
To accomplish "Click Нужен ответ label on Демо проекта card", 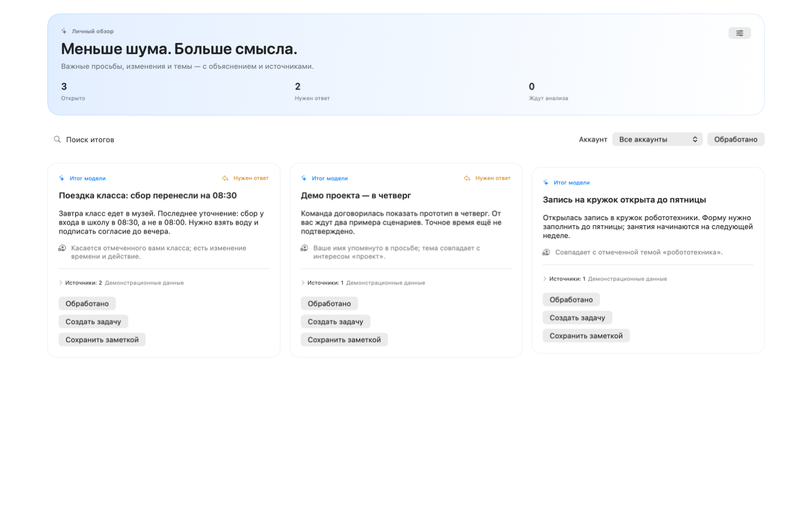I will pos(493,178).
